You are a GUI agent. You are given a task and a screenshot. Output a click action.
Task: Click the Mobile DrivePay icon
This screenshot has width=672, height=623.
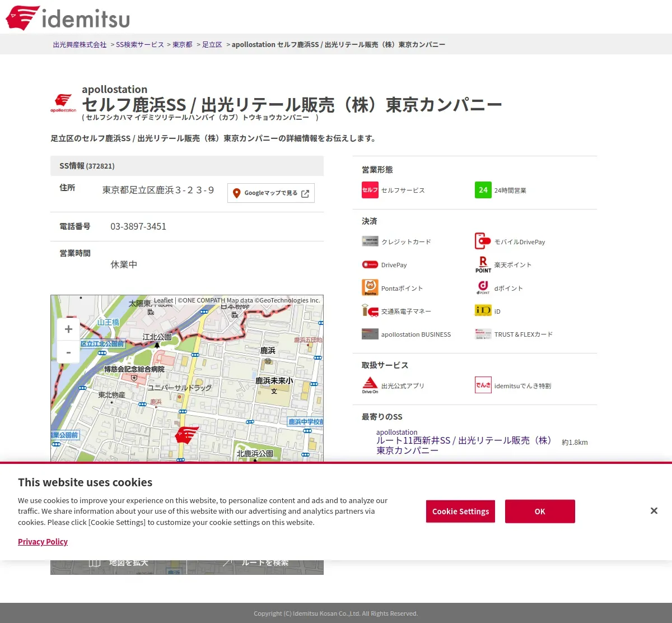pyautogui.click(x=483, y=241)
